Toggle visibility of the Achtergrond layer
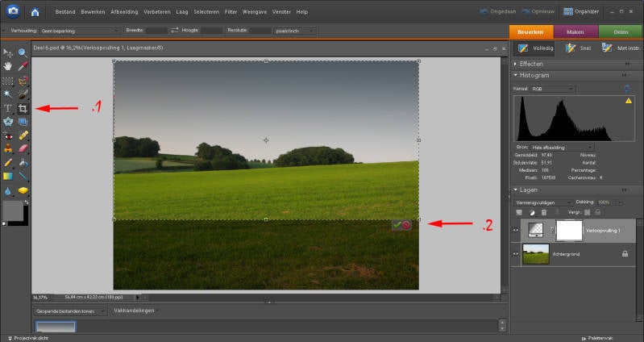The image size is (644, 342). tap(517, 254)
